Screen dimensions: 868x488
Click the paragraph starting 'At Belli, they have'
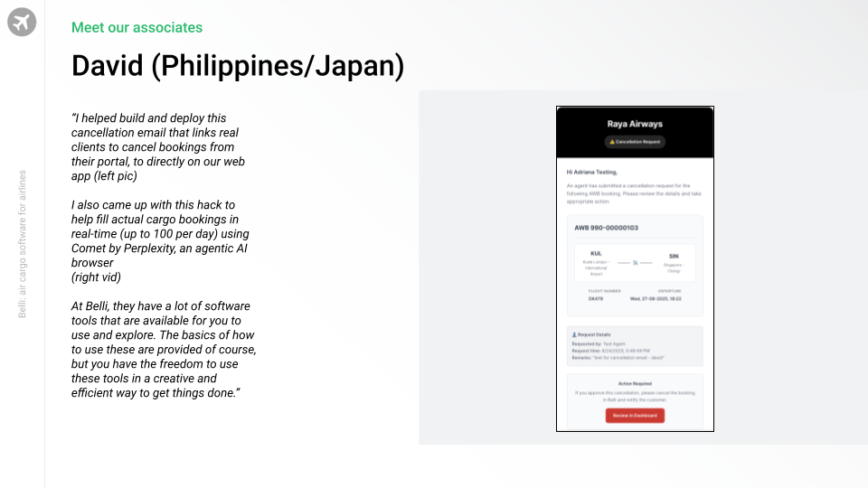164,350
